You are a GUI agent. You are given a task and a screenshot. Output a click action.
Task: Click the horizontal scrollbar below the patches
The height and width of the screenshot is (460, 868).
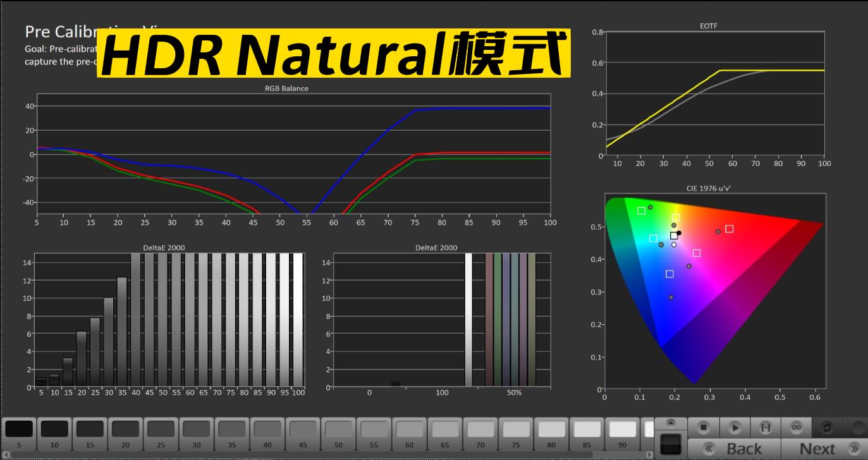pyautogui.click(x=316, y=454)
